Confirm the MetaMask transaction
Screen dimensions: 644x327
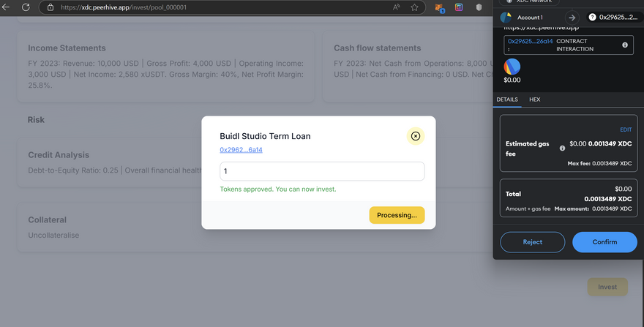tap(604, 241)
